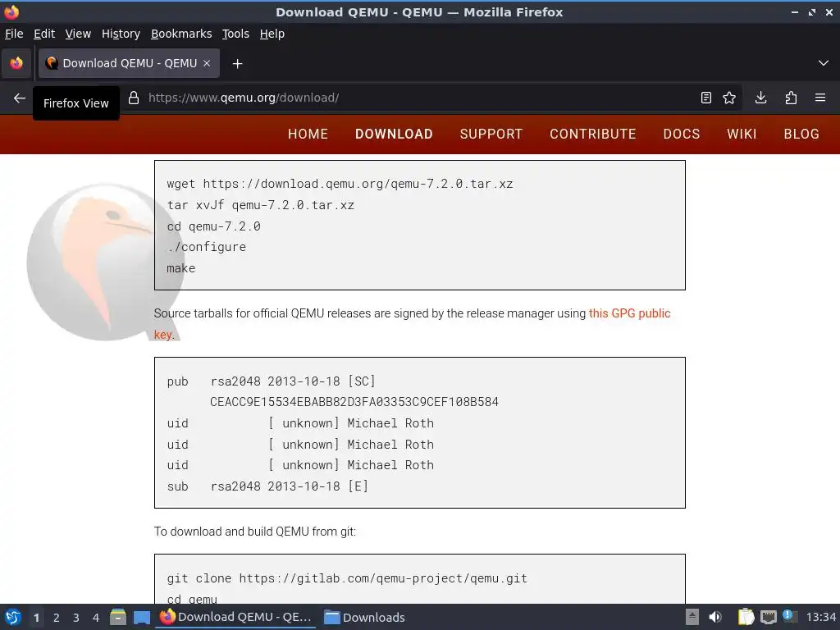This screenshot has width=840, height=630.
Task: Open the SUPPORT nav link
Action: click(491, 134)
